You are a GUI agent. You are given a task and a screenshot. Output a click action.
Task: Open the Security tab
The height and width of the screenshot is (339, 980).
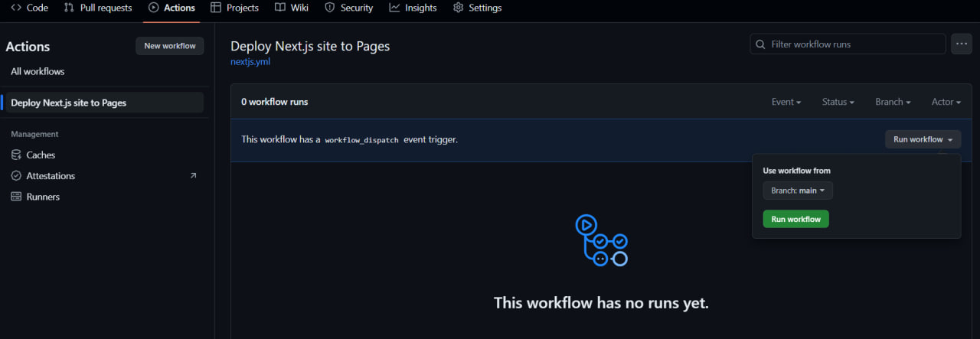[x=348, y=8]
